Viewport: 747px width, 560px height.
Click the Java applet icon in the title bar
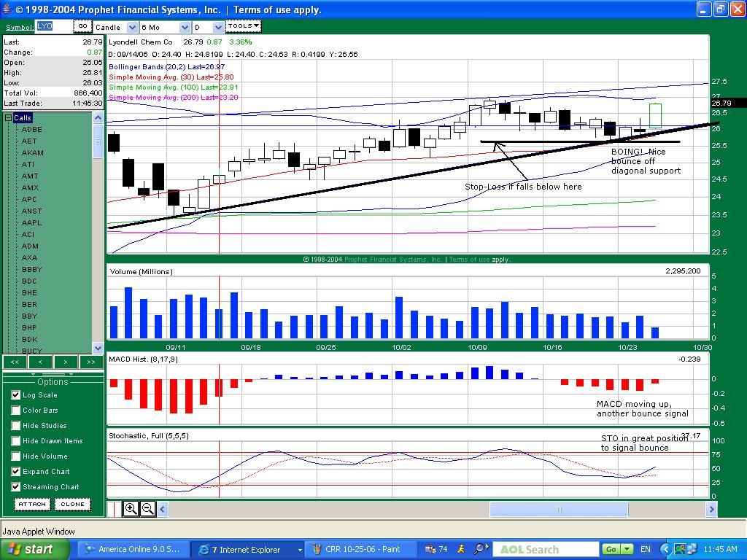click(x=7, y=9)
